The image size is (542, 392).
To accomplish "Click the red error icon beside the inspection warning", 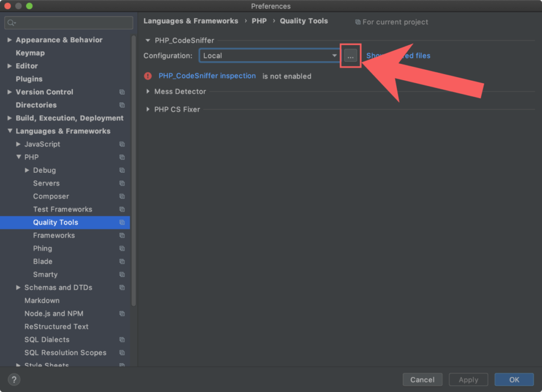I will 149,76.
